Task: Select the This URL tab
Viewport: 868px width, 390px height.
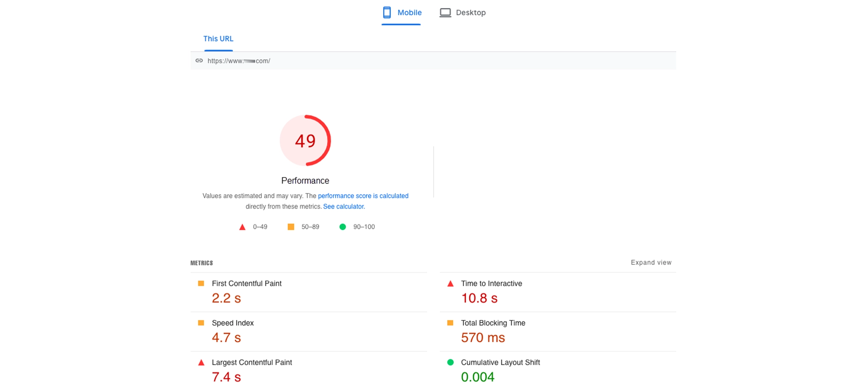Action: click(218, 39)
